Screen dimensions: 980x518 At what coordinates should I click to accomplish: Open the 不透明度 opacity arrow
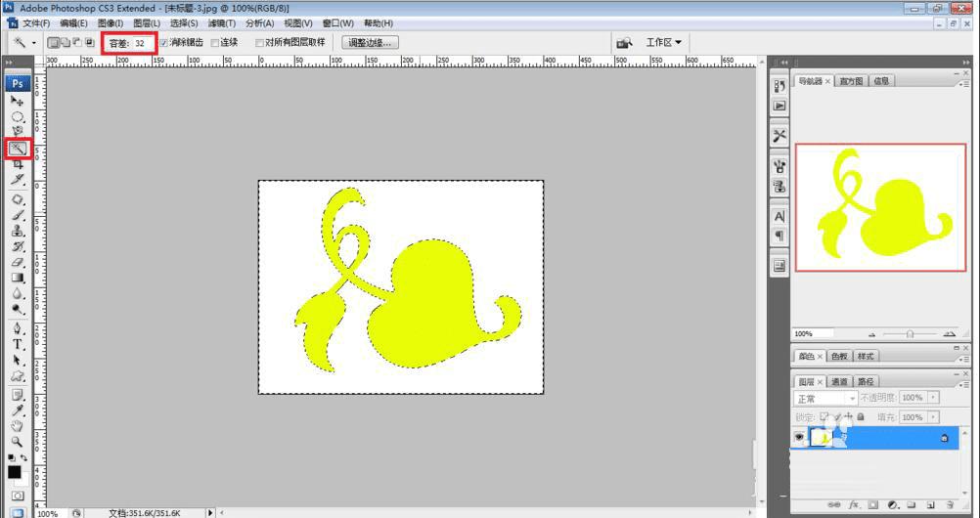934,398
